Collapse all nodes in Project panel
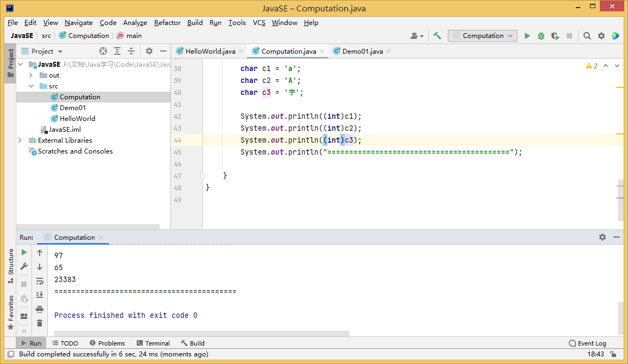Viewport: 628px width, 364px height. (131, 51)
